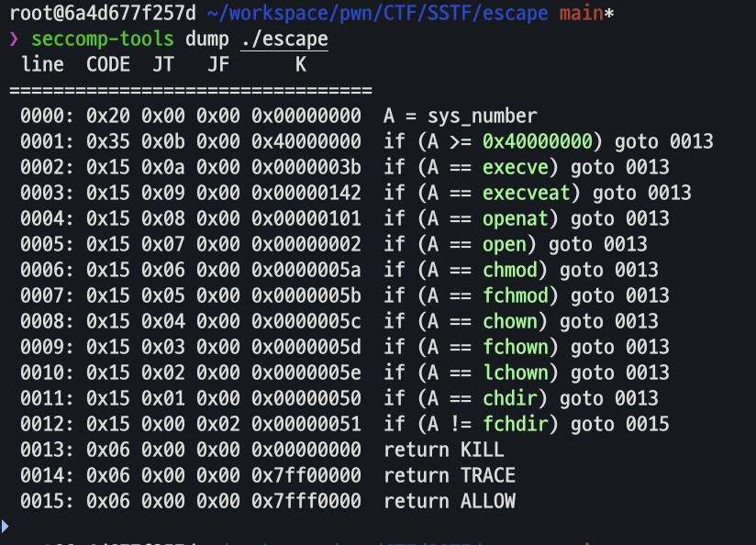Click the return TRACE line text
Image resolution: width=756 pixels, height=545 pixels.
pyautogui.click(x=450, y=475)
